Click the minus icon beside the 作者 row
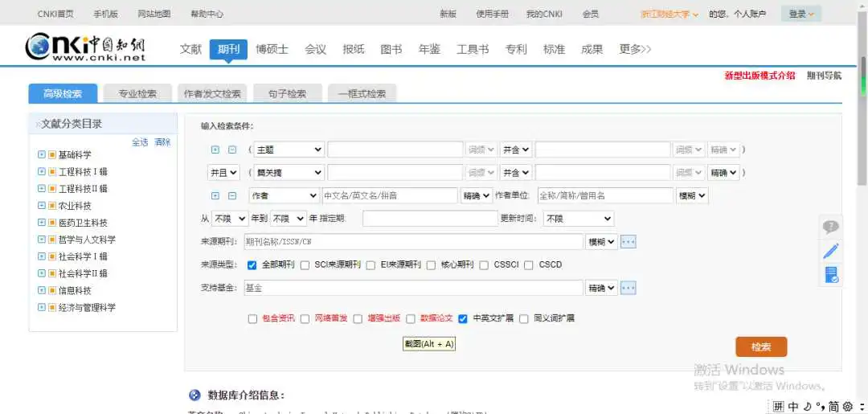868x414 pixels. [x=232, y=195]
